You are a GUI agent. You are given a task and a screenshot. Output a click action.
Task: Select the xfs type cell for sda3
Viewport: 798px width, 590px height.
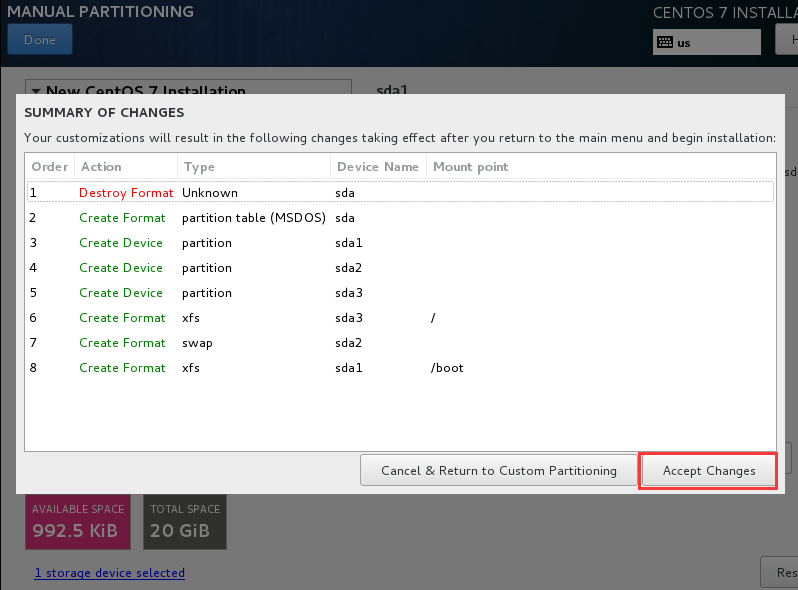(x=191, y=318)
